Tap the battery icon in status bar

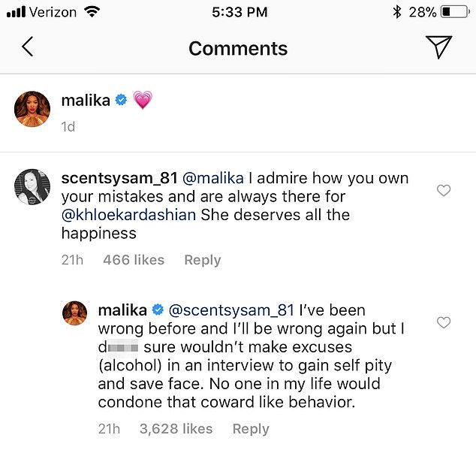pos(454,12)
